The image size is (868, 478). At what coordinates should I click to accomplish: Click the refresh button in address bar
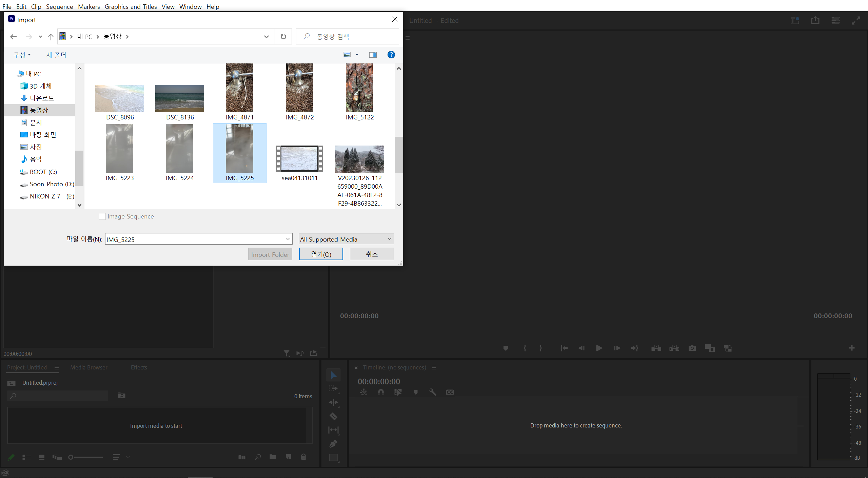coord(283,37)
